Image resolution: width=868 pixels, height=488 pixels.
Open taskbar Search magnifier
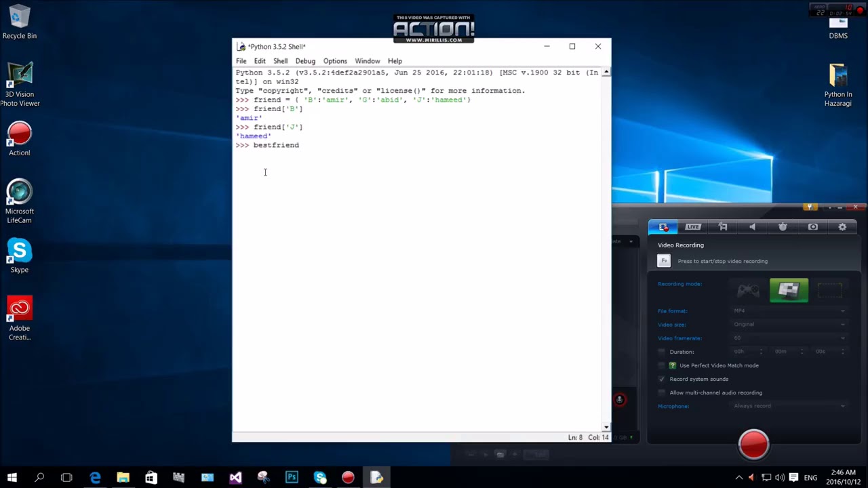(39, 477)
